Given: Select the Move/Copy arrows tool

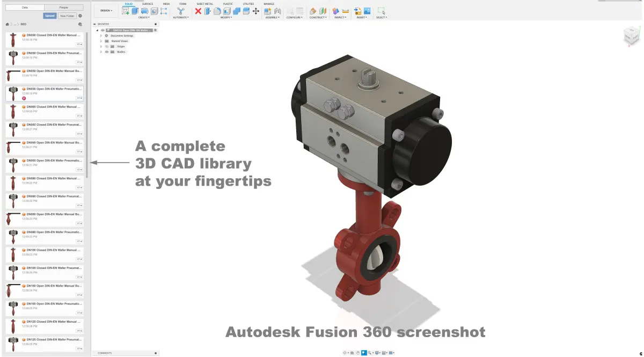Looking at the screenshot, I should pos(255,11).
